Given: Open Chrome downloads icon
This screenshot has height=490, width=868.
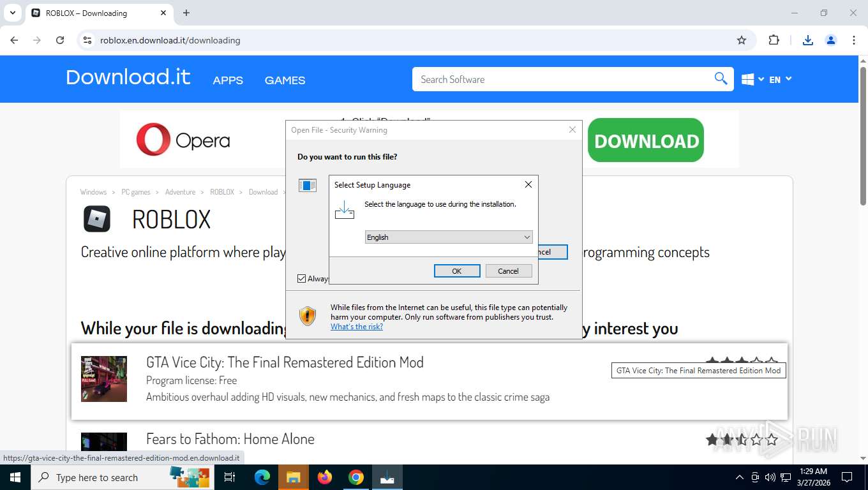Looking at the screenshot, I should [807, 40].
